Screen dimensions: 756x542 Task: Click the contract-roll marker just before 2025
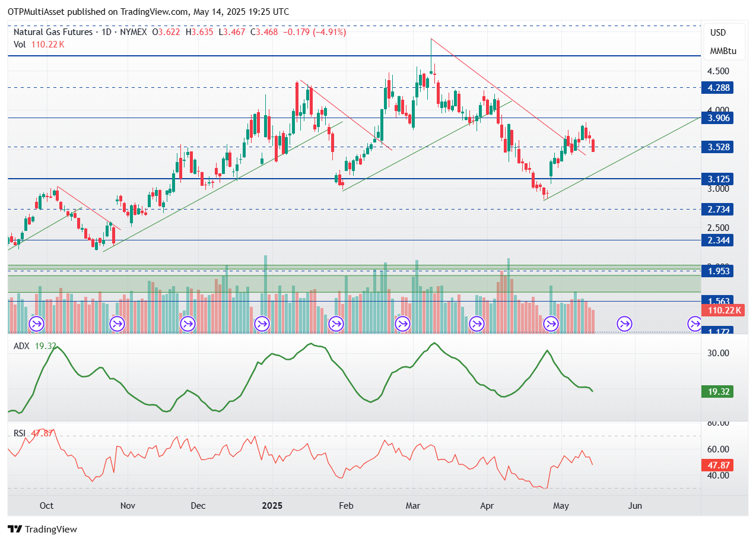click(x=262, y=324)
